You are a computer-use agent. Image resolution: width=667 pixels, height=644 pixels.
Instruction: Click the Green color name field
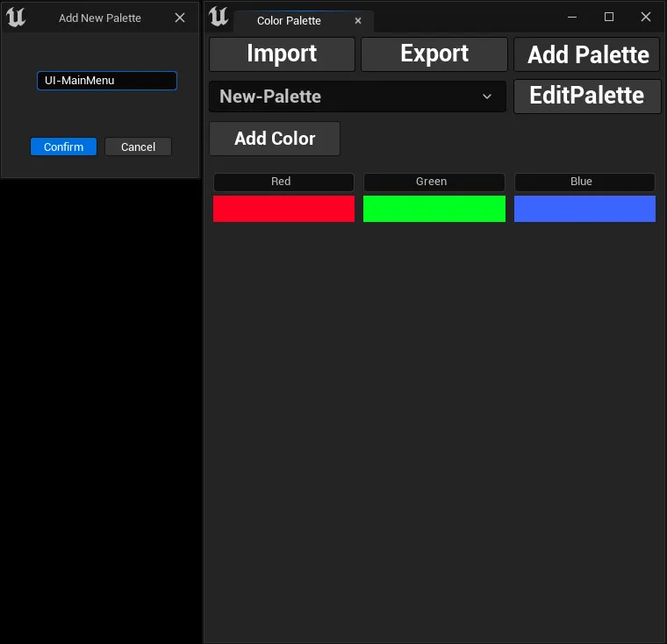[434, 182]
